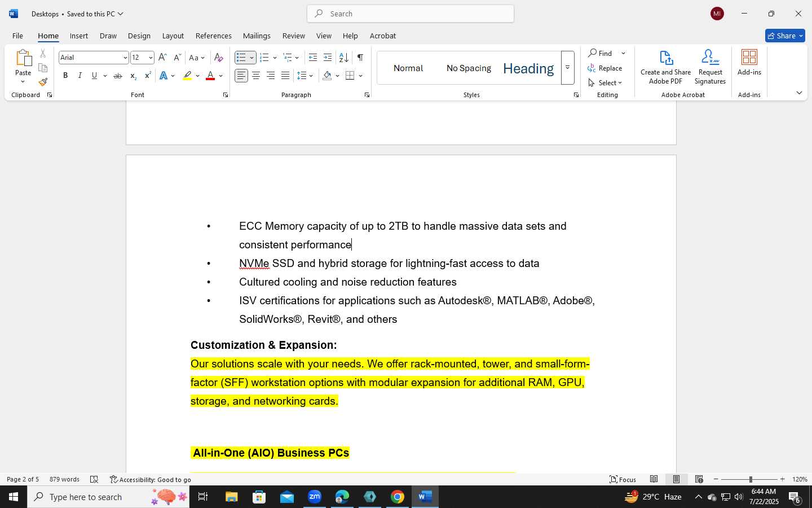The image size is (812, 508).
Task: Open Google Chrome from the taskbar
Action: [398, 497]
